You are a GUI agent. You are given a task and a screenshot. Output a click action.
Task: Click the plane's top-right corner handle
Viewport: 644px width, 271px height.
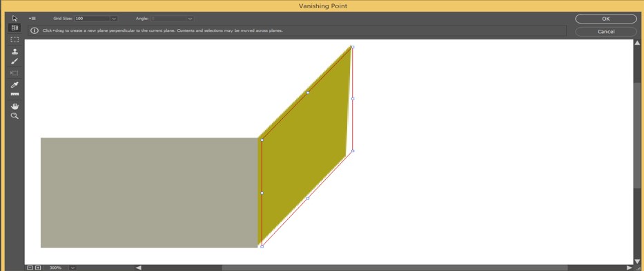(353, 47)
